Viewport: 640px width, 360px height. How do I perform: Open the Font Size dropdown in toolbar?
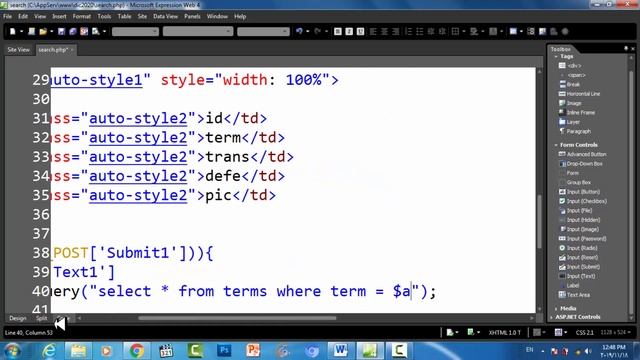pyautogui.click(x=263, y=31)
